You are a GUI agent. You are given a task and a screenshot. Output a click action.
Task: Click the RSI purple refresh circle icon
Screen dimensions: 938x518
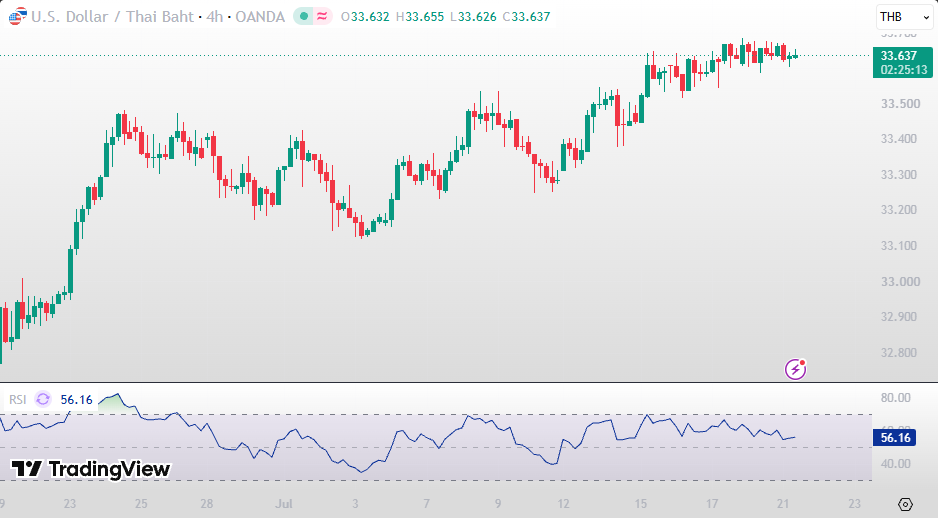click(43, 399)
